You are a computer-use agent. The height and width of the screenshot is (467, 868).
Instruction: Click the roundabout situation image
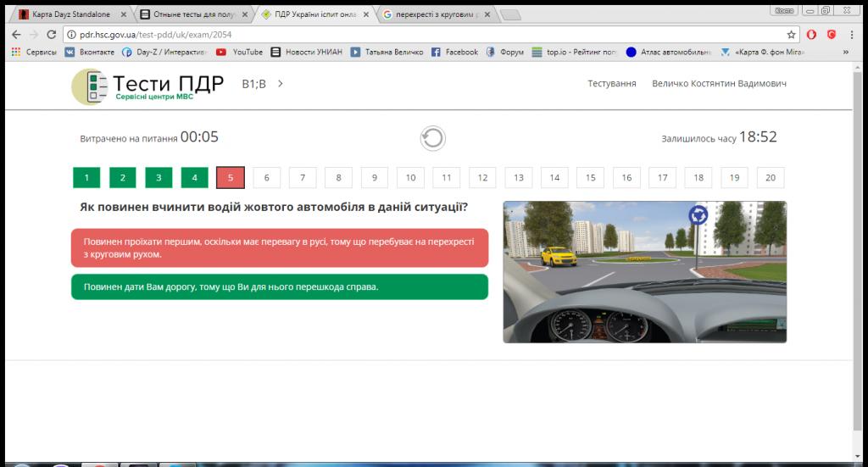point(644,271)
